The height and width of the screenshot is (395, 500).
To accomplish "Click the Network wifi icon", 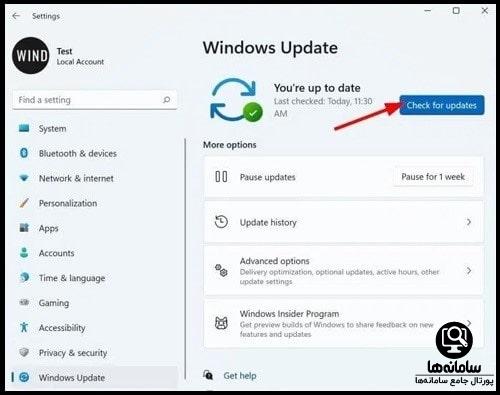I will pyautogui.click(x=24, y=178).
